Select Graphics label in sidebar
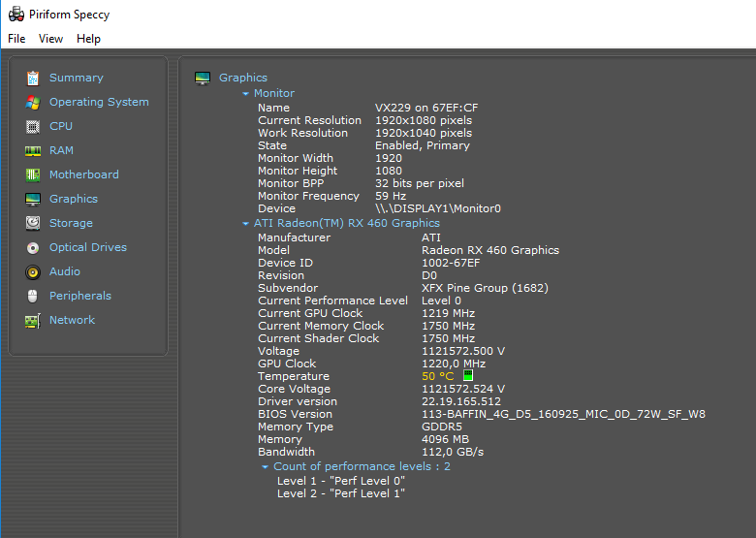 click(74, 199)
